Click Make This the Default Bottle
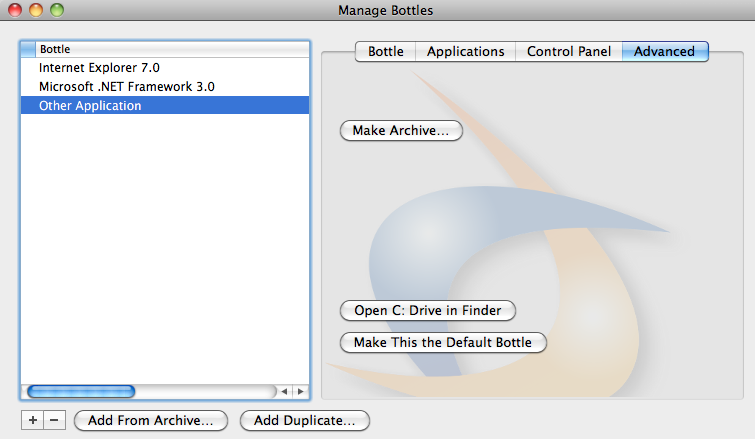 pyautogui.click(x=443, y=342)
